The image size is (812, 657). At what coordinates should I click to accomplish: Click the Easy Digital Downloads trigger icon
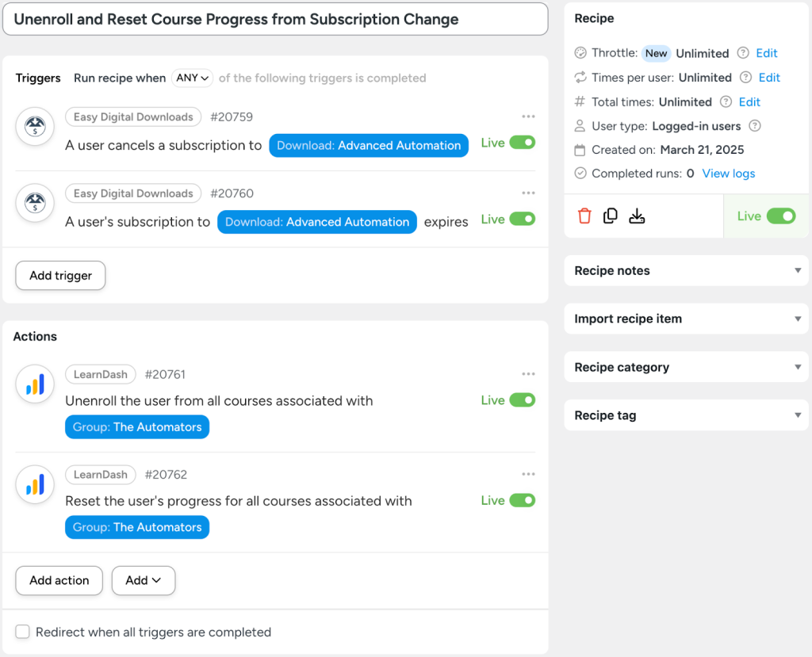pos(35,126)
